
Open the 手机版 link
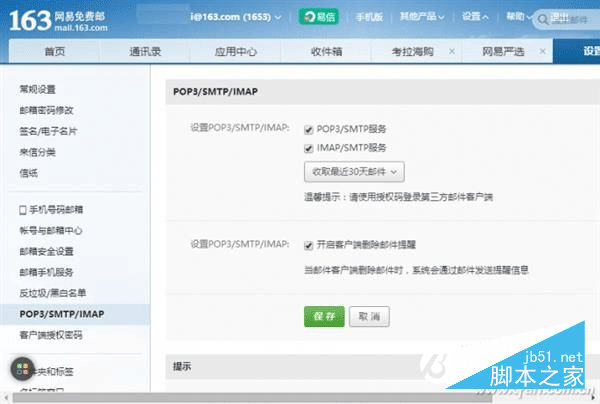click(369, 17)
